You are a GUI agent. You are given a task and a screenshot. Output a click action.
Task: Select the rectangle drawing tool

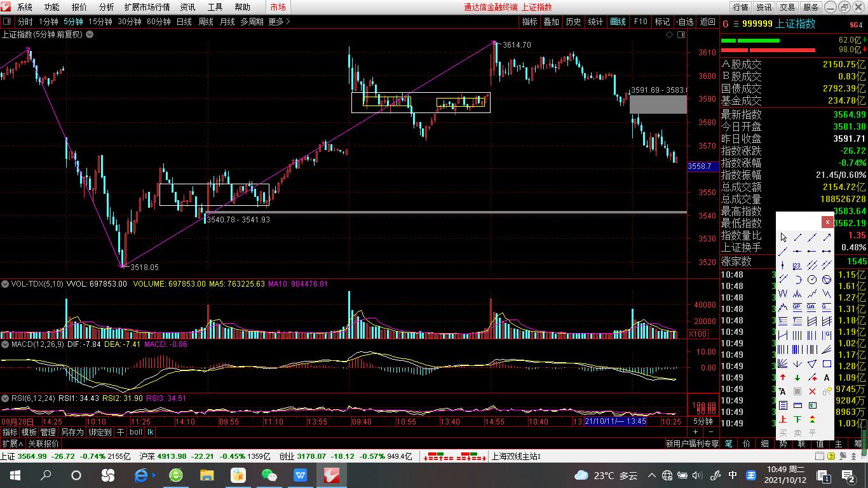827,363
